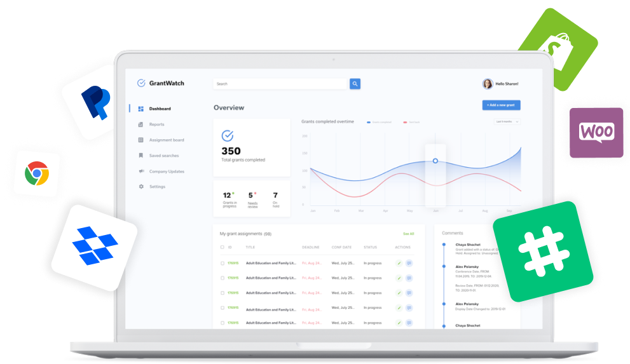The width and height of the screenshot is (630, 364).
Task: Click the edit pencil in first assignment row
Action: (399, 263)
